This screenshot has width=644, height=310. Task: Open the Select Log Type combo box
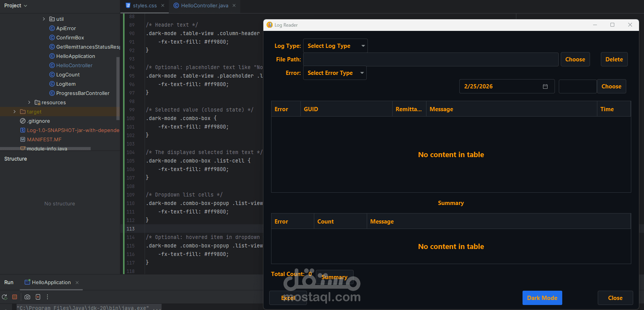[x=335, y=46]
